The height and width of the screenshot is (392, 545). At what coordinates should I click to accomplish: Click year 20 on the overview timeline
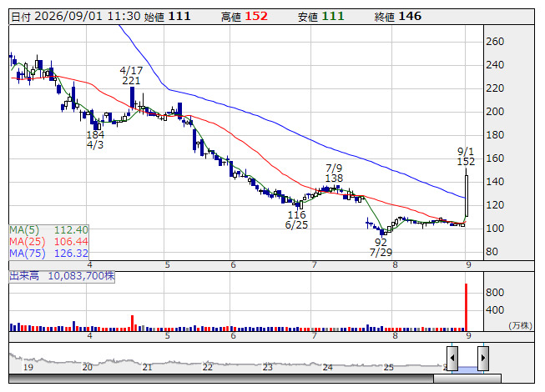(x=88, y=367)
